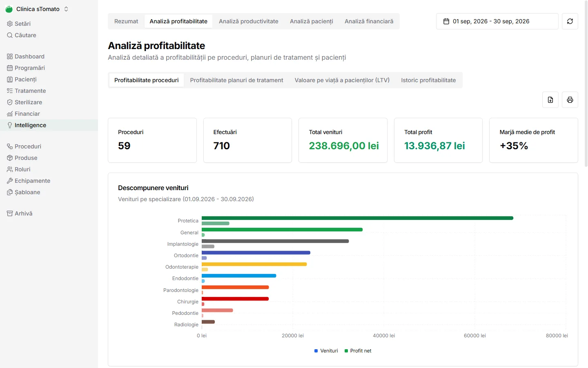Switch to the Rezumat tab
This screenshot has width=588, height=368.
[x=126, y=21]
